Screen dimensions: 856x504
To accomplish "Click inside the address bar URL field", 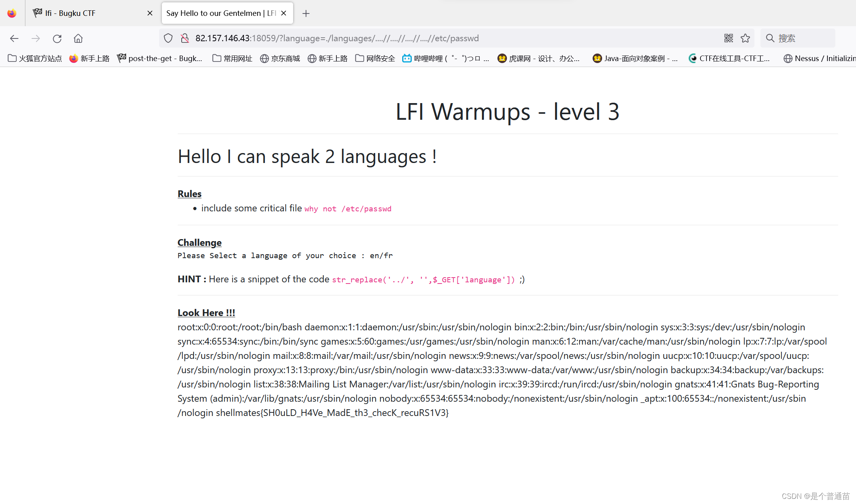I will point(337,38).
